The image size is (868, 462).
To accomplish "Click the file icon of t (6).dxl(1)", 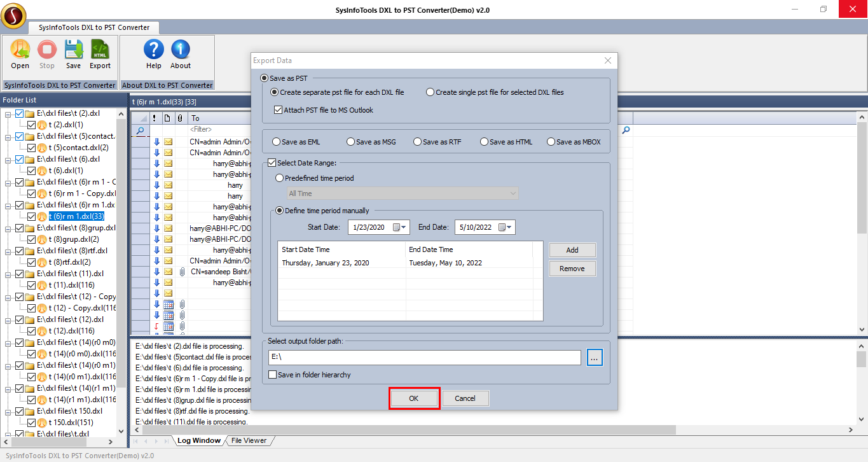I will click(42, 171).
